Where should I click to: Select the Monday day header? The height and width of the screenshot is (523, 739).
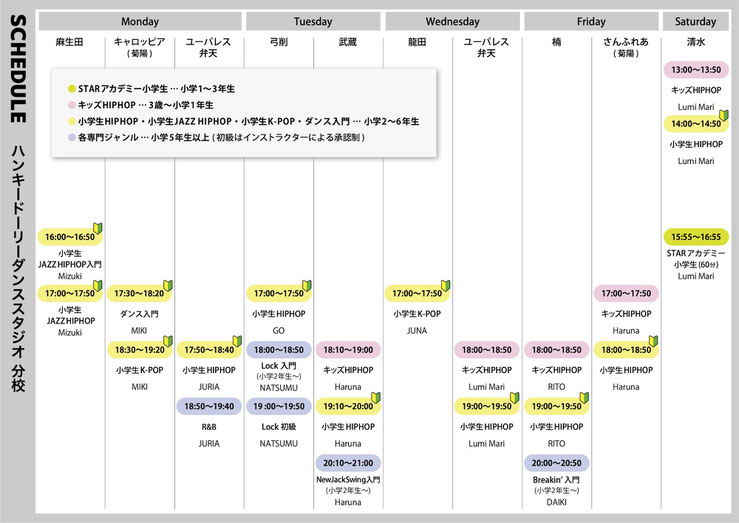(x=140, y=22)
